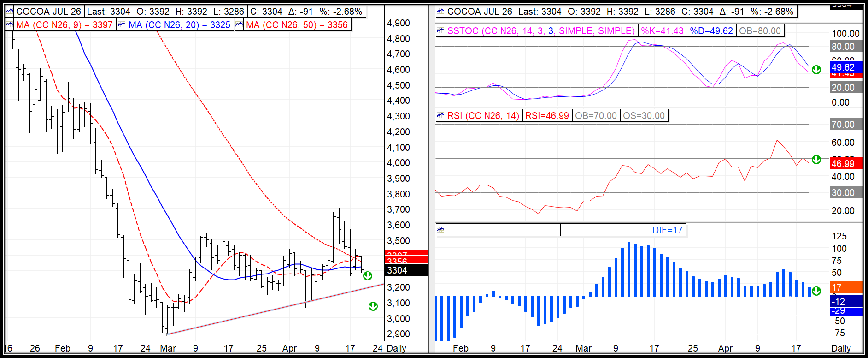Click Δ: -91 in the left chart header
The width and height of the screenshot is (868, 358).
tap(301, 12)
